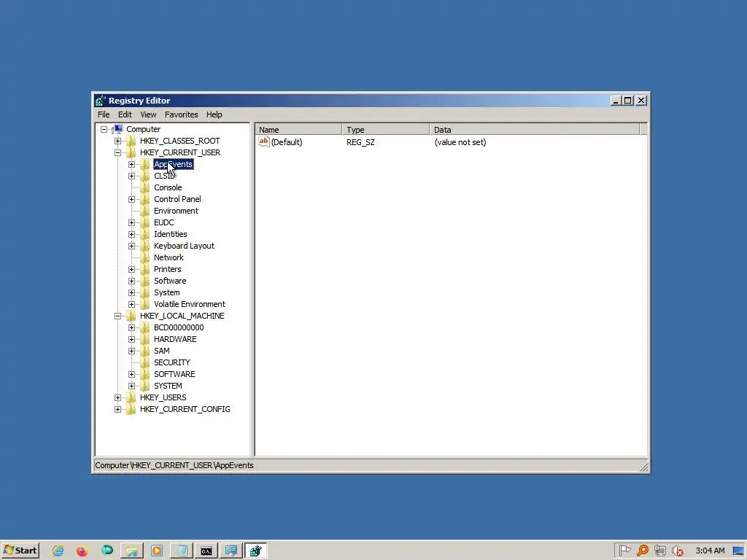This screenshot has width=747, height=560.
Task: Click the SECURITY folder icon
Action: coord(145,362)
